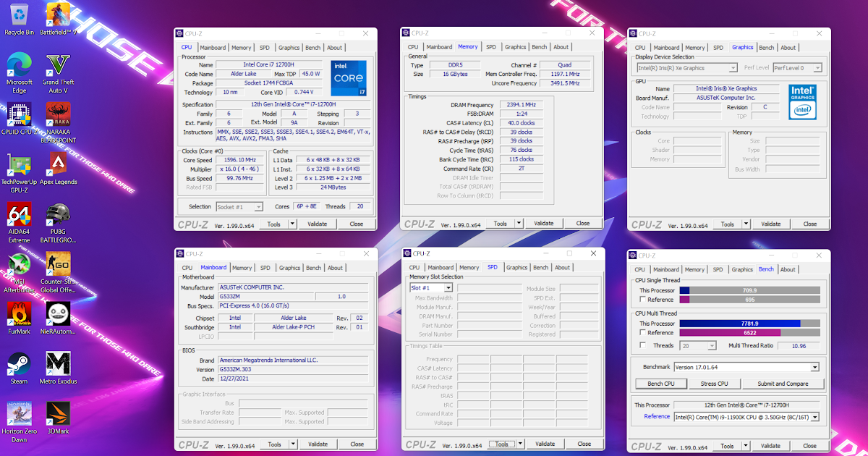Click Close button in Memory tab window
Image resolution: width=868 pixels, height=456 pixels.
(583, 224)
